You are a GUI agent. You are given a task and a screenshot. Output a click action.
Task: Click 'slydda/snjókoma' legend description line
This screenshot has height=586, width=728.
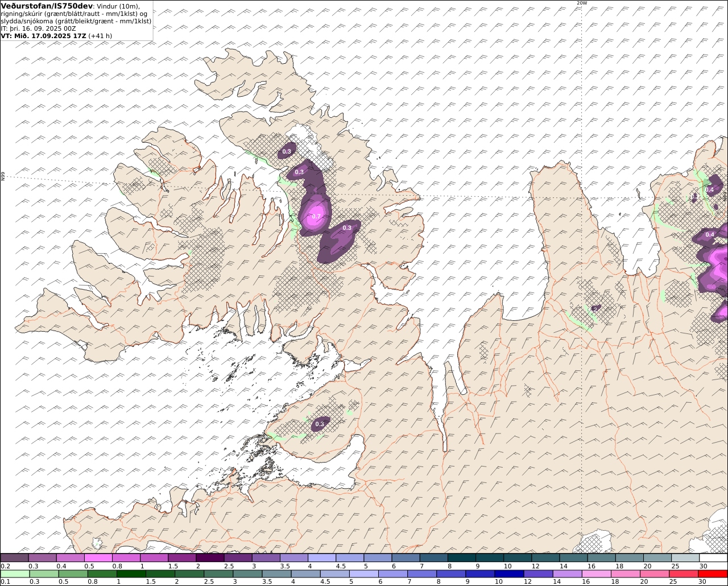coord(76,21)
